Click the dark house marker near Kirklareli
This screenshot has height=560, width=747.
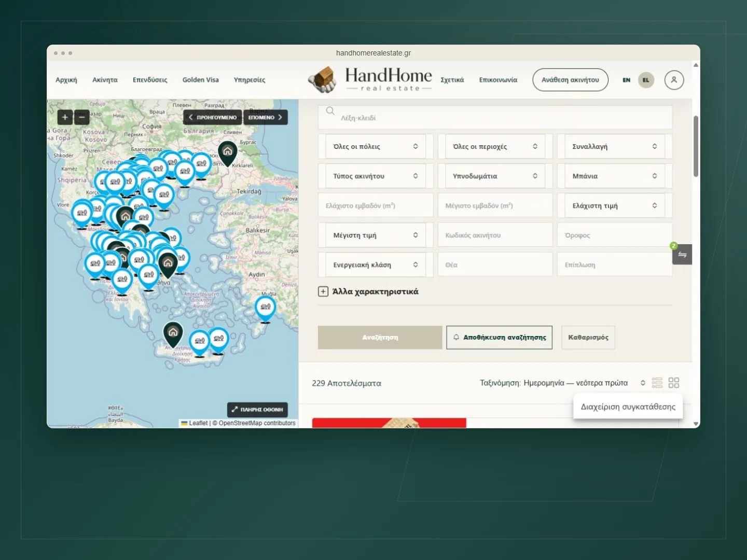pos(227,153)
